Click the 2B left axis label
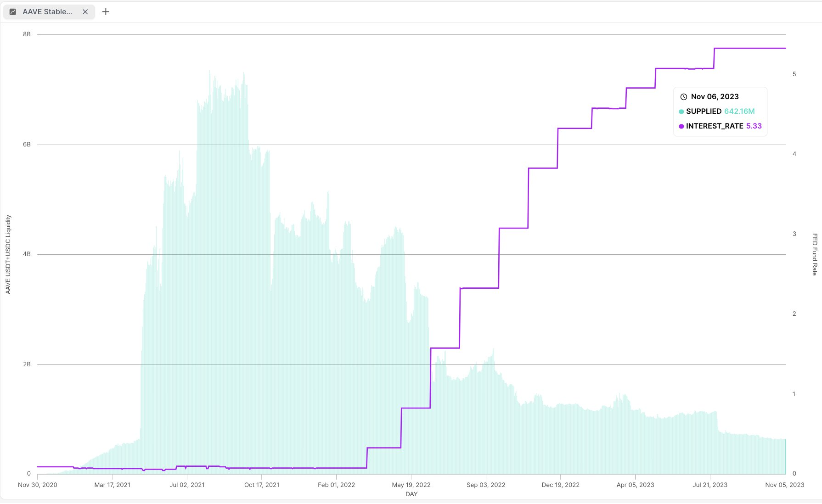822x504 pixels. pyautogui.click(x=27, y=364)
